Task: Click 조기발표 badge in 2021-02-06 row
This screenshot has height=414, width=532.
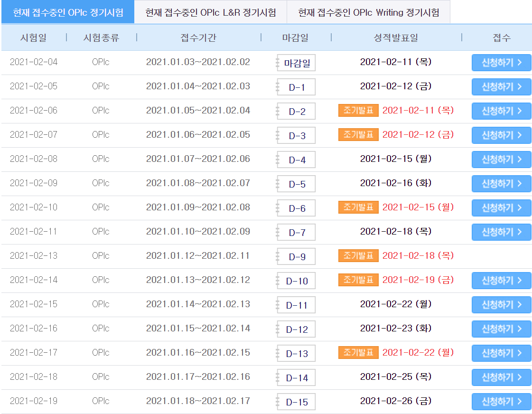Action: (358, 110)
